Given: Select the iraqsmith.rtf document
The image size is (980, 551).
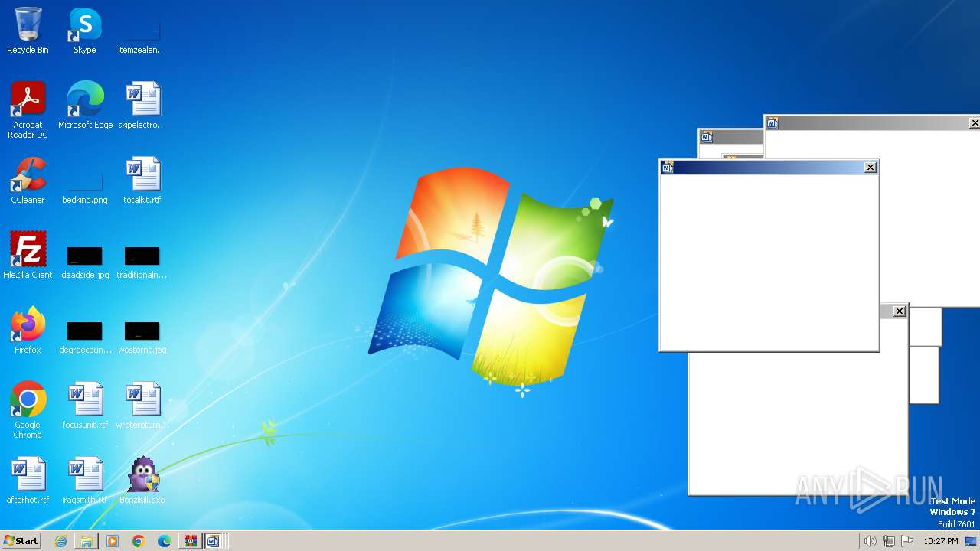Looking at the screenshot, I should point(85,481).
